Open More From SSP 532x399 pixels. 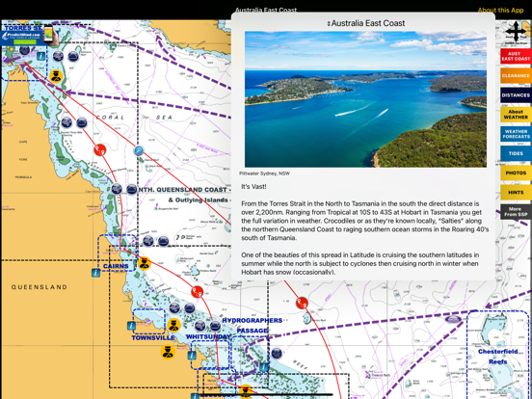516,212
